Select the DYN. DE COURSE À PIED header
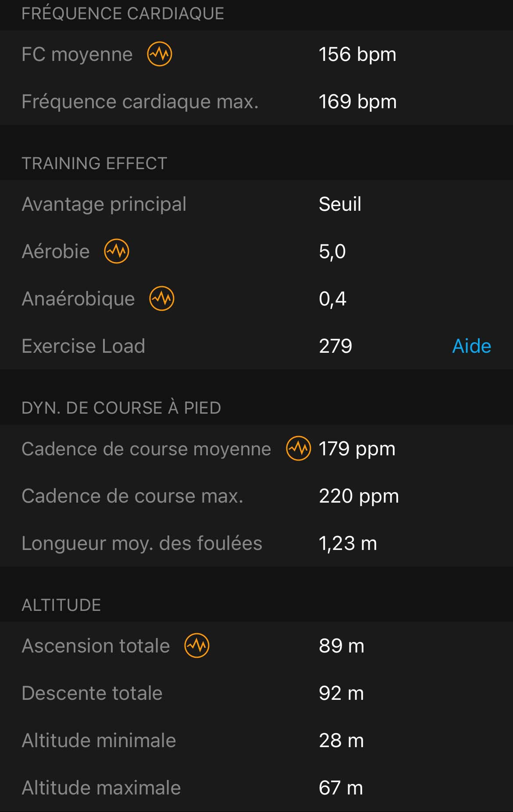 click(x=121, y=408)
